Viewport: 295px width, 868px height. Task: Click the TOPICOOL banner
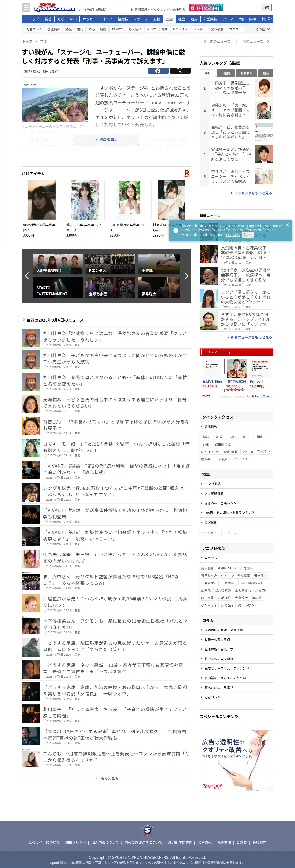click(206, 7)
